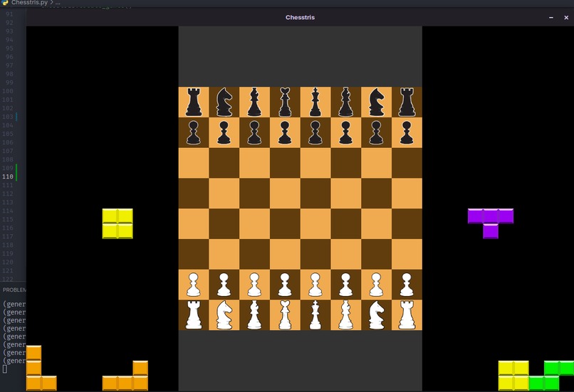
Task: Select the white pawn in the first column
Action: [x=194, y=285]
